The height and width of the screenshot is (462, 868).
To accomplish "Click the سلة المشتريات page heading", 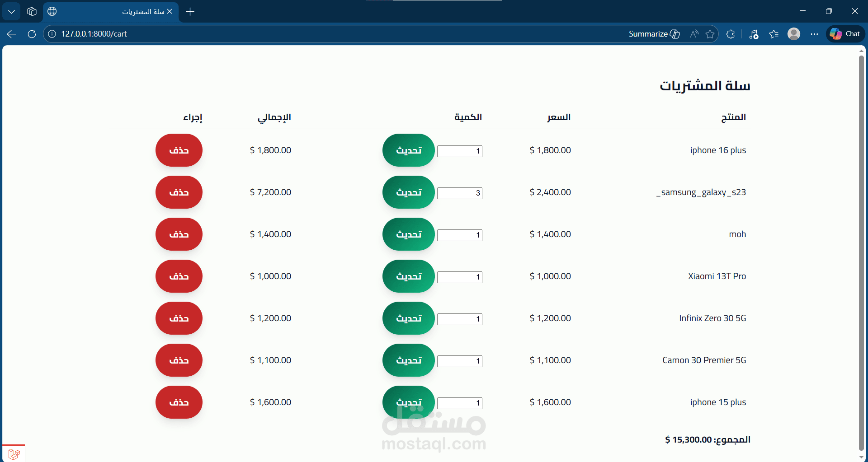I will pos(705,86).
